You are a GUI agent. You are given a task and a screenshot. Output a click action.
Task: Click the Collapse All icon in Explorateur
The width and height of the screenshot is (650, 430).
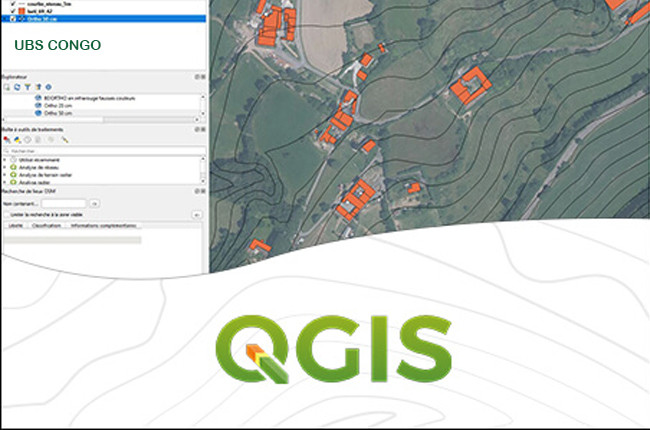(38, 88)
